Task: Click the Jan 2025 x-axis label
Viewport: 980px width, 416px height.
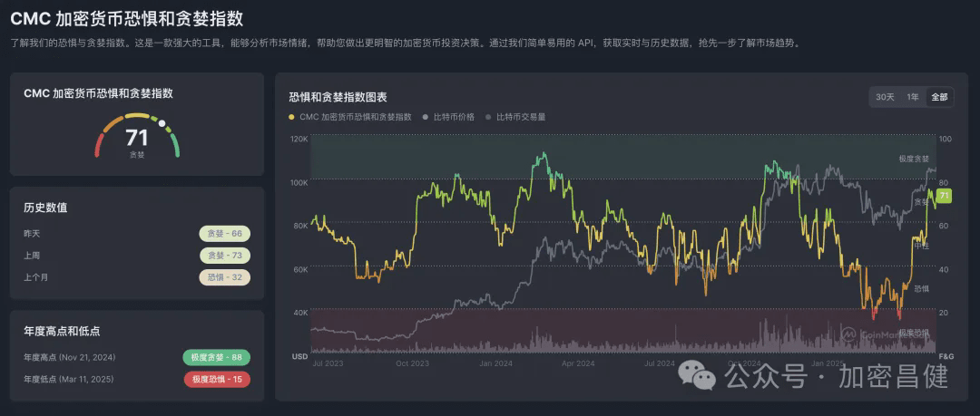Action: [x=828, y=363]
